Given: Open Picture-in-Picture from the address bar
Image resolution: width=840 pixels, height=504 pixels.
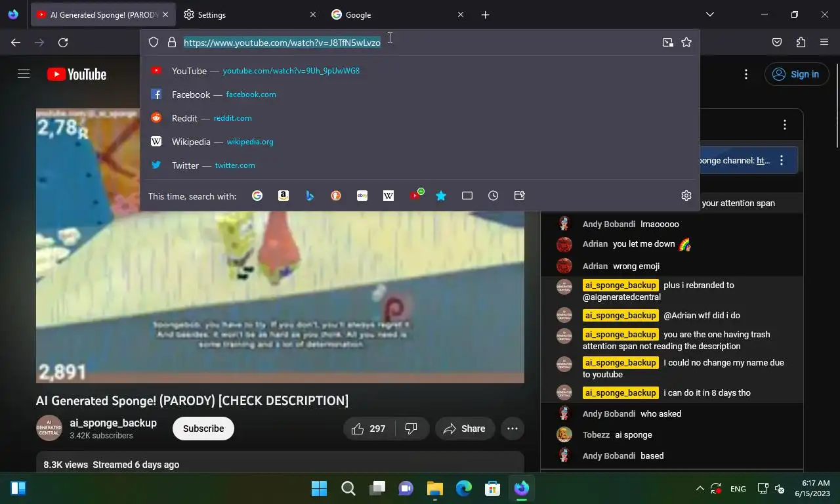Looking at the screenshot, I should (668, 42).
